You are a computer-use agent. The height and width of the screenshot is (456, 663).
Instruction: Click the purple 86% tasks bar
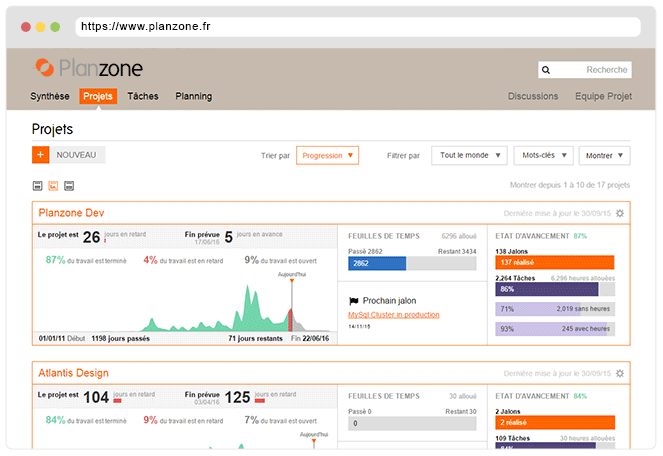547,289
